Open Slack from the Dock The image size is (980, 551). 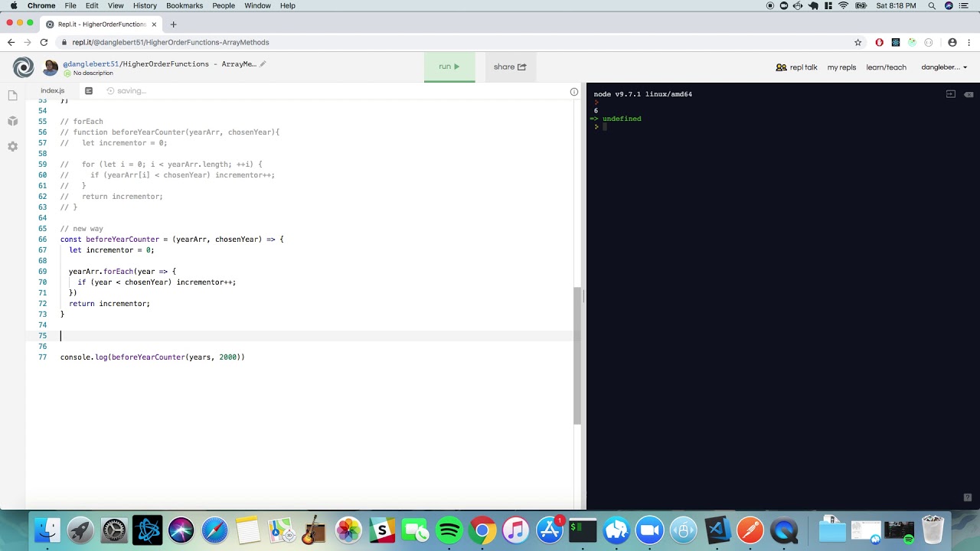(x=381, y=530)
